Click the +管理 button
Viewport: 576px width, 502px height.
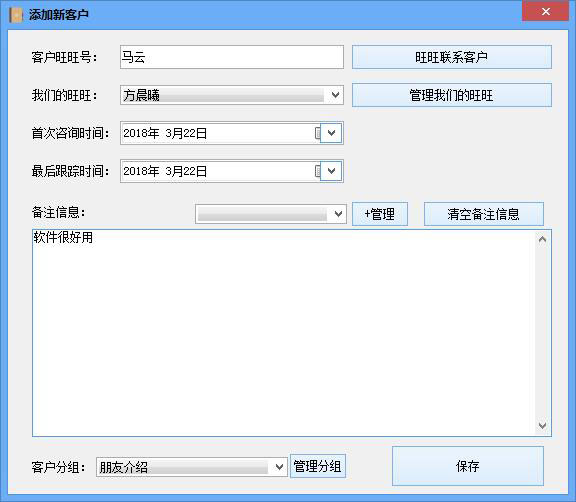click(380, 214)
